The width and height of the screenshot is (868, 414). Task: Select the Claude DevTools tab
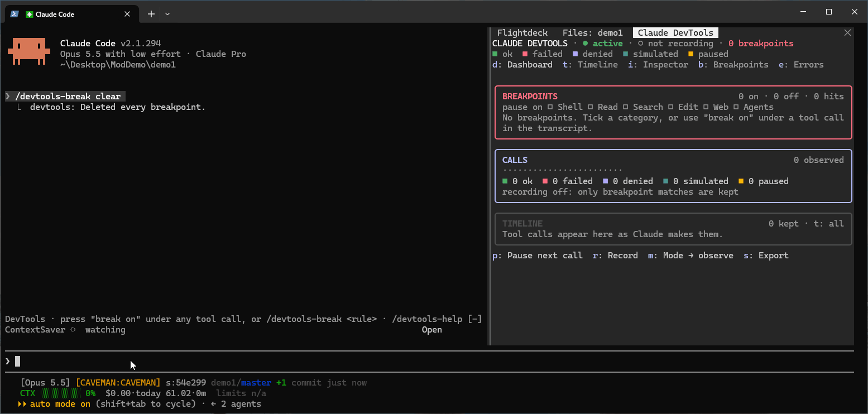click(675, 33)
